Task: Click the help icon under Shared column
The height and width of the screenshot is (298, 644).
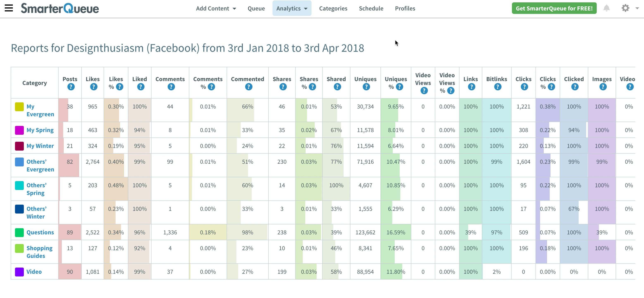Action: coord(337,87)
